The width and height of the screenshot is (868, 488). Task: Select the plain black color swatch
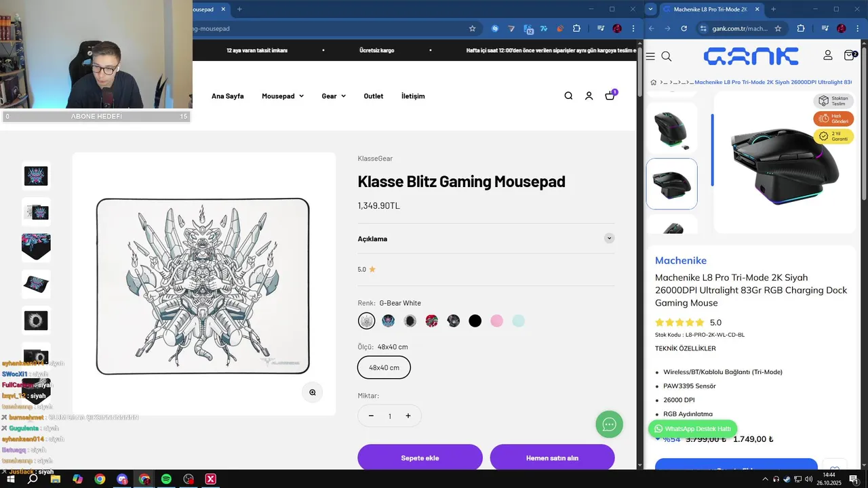pos(475,321)
